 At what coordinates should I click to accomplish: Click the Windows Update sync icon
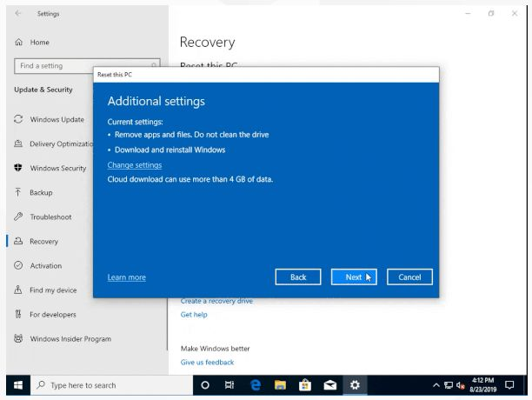coord(18,119)
